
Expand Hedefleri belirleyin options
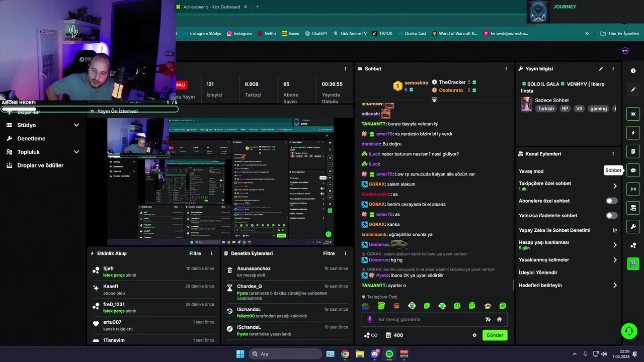(x=614, y=285)
